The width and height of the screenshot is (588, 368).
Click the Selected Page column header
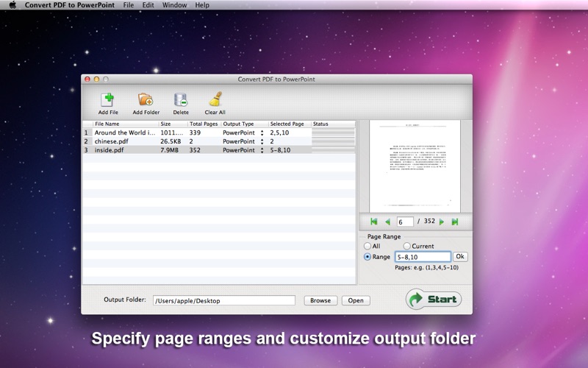(290, 124)
